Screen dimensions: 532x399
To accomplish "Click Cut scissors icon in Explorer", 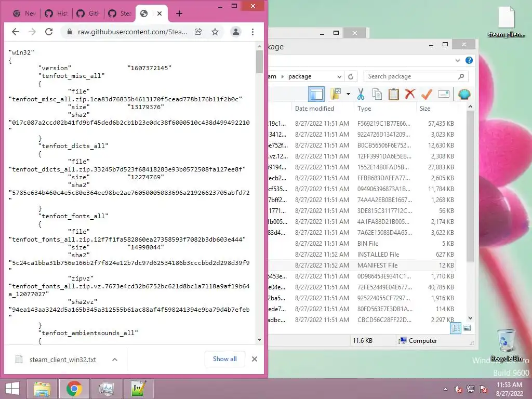I will point(361,95).
